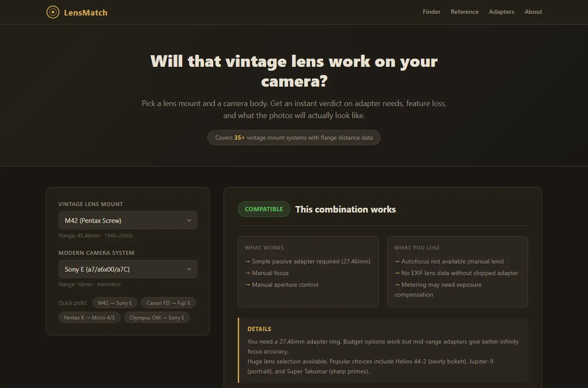588x388 pixels.
Task: Open the Modern Camera System dropdown
Action: (x=128, y=269)
